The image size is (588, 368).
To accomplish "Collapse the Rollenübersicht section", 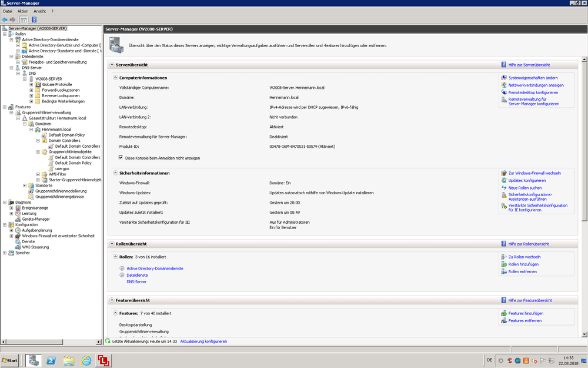I will 111,243.
